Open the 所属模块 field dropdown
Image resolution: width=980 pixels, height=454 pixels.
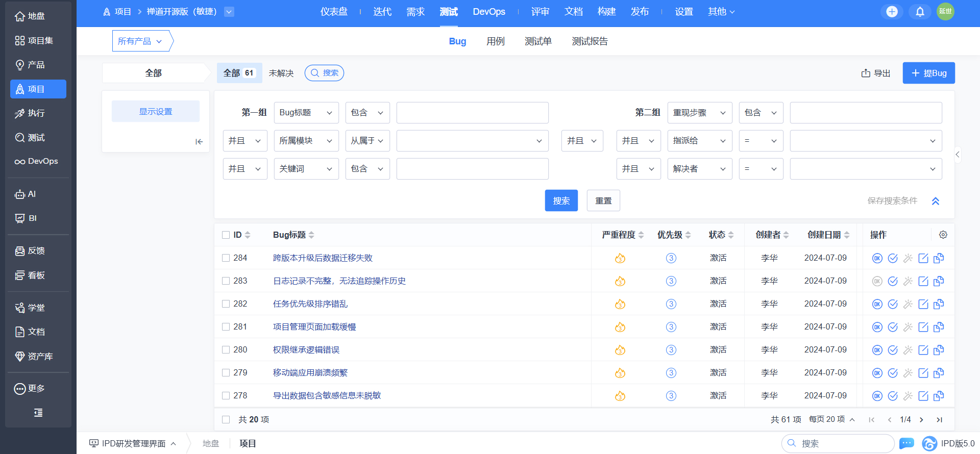[306, 141]
